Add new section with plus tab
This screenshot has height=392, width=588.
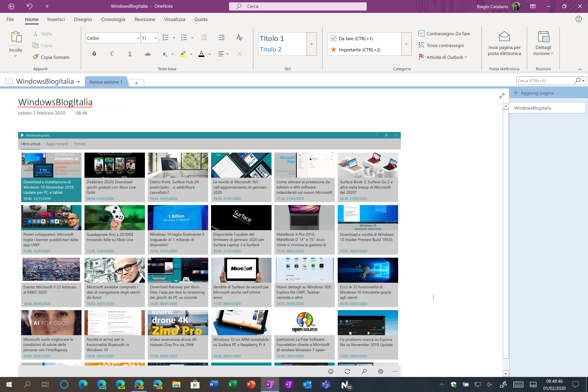coord(136,83)
